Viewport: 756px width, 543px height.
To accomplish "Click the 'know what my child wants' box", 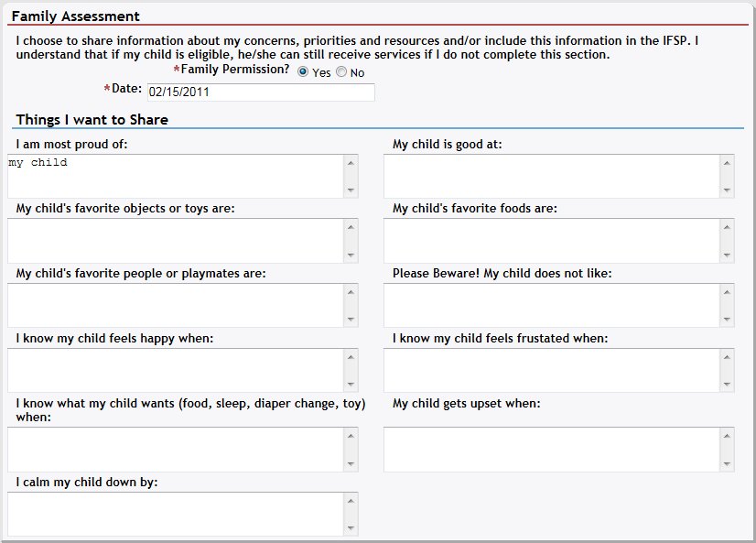I will click(175, 449).
